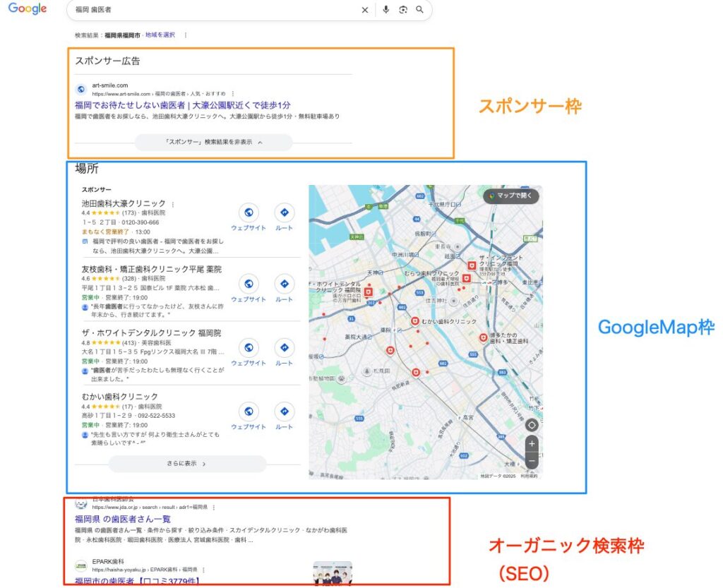The width and height of the screenshot is (723, 588).
Task: Center map on my location
Action: (x=531, y=425)
